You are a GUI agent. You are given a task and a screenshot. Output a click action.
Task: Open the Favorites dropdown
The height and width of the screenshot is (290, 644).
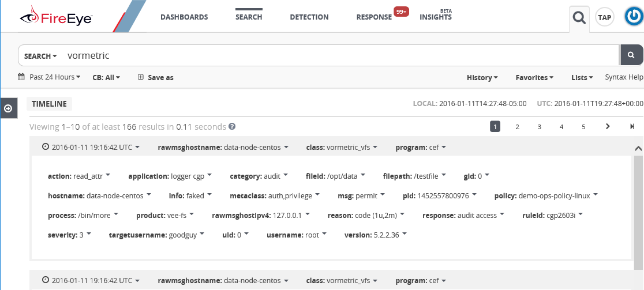535,77
